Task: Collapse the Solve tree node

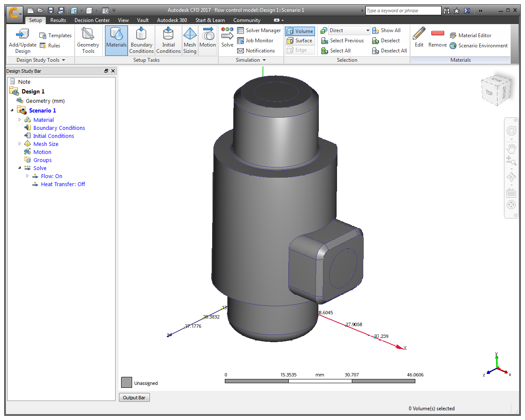Action: click(19, 168)
